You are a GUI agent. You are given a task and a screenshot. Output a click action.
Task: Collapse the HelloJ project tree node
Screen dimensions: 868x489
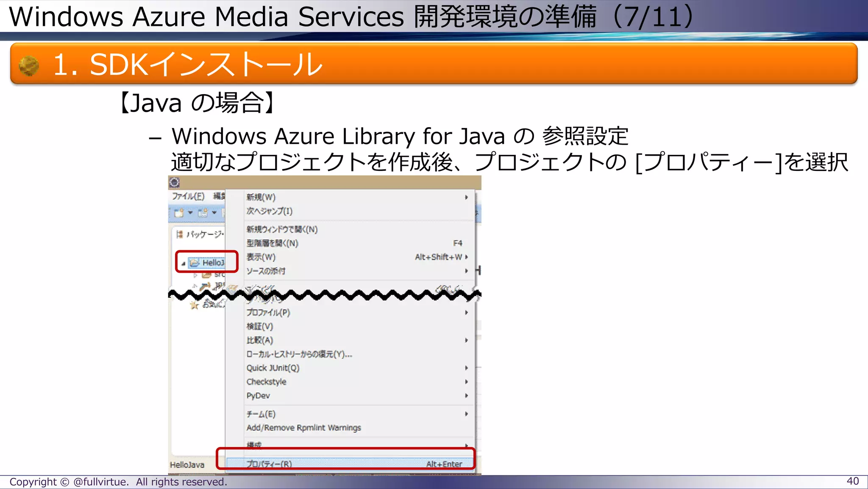tap(183, 263)
